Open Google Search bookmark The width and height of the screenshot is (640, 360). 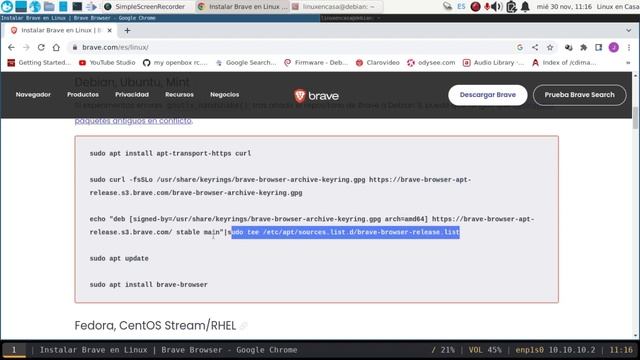[x=246, y=63]
